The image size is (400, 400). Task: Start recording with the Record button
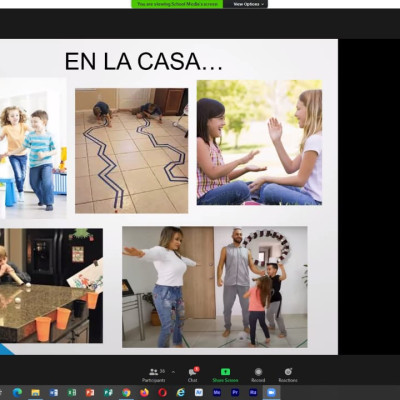258,375
